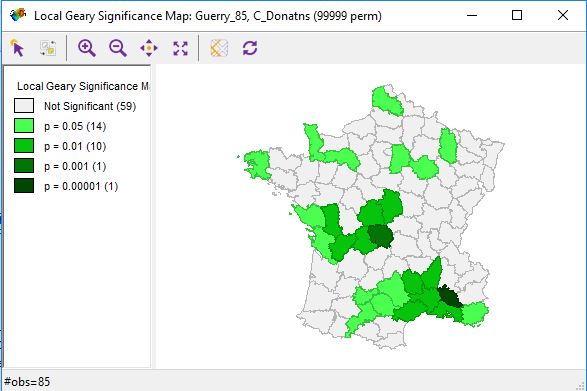Select the dark green p=0.001 central department on map
The width and height of the screenshot is (587, 391).
(380, 237)
